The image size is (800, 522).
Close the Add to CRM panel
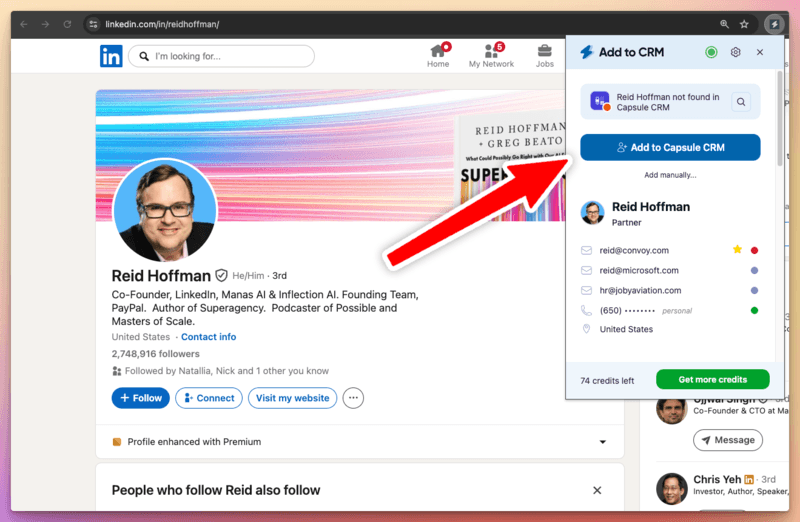760,52
